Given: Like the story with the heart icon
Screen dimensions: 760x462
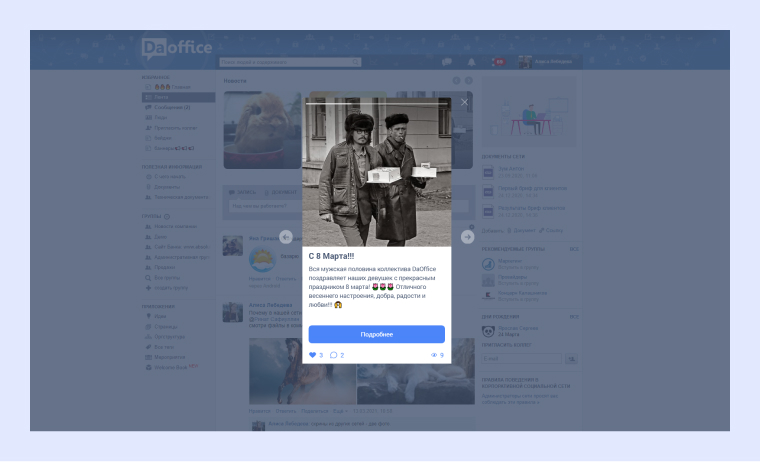Looking at the screenshot, I should point(313,355).
